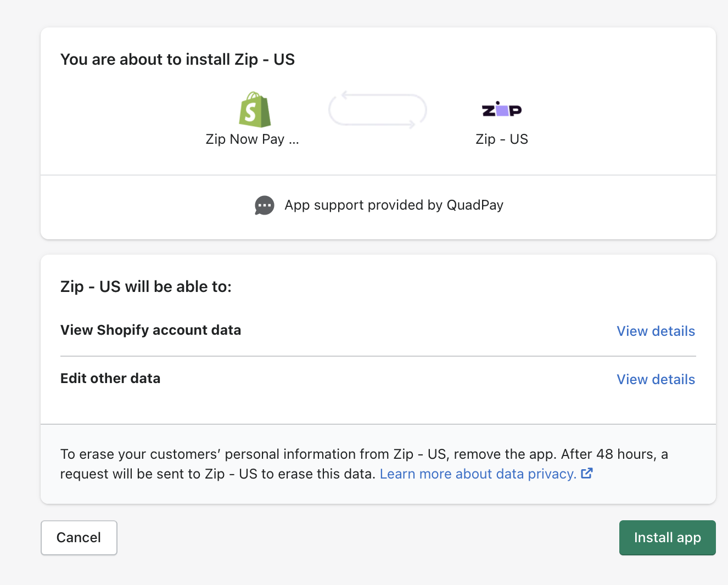The image size is (728, 585).
Task: Select the Edit other data permission label
Action: (110, 378)
